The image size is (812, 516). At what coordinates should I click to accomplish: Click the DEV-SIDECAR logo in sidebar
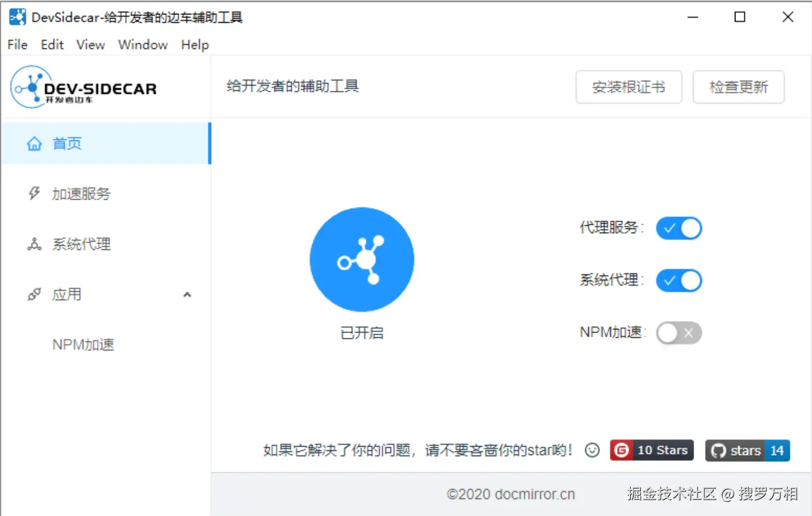click(84, 87)
